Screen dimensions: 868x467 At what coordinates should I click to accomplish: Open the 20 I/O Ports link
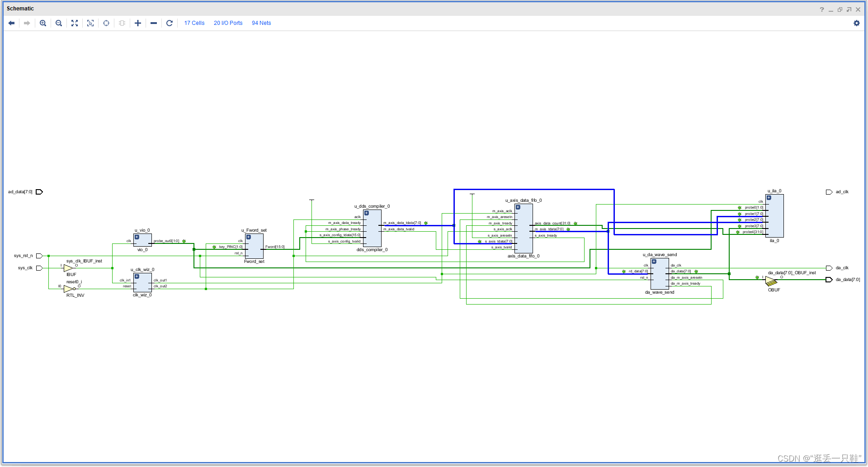pos(228,23)
